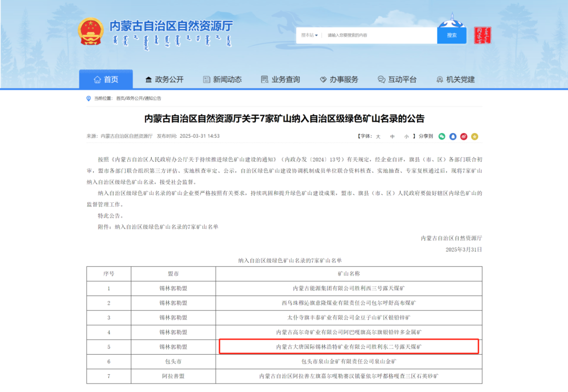Click 包头市 in row 6
Image resolution: width=568 pixels, height=392 pixels.
pyautogui.click(x=173, y=362)
